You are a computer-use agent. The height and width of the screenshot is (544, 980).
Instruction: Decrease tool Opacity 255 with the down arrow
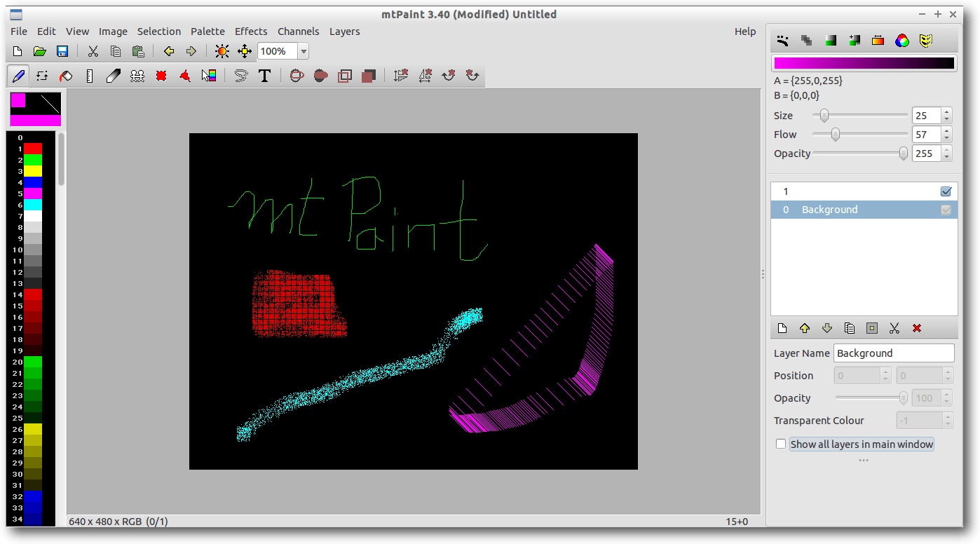[x=947, y=157]
